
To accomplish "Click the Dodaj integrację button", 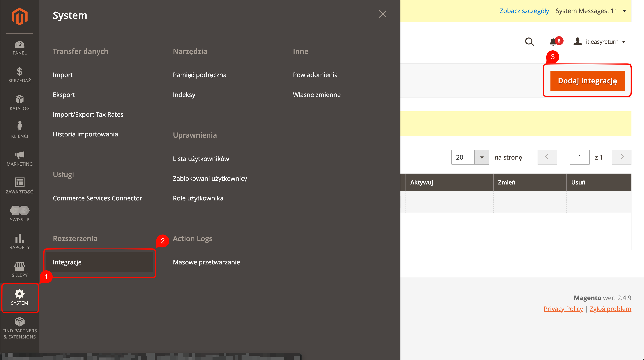I will pyautogui.click(x=587, y=81).
